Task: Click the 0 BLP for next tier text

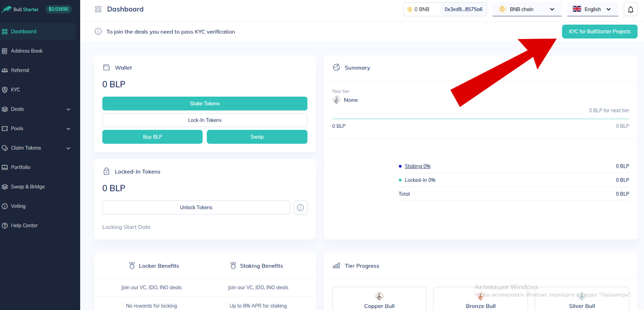Action: coord(609,110)
